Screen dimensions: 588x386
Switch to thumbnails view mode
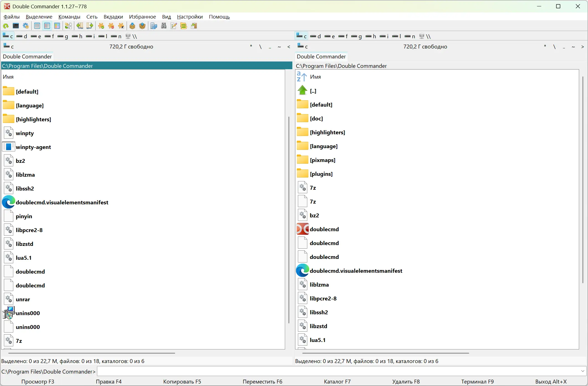(x=57, y=26)
